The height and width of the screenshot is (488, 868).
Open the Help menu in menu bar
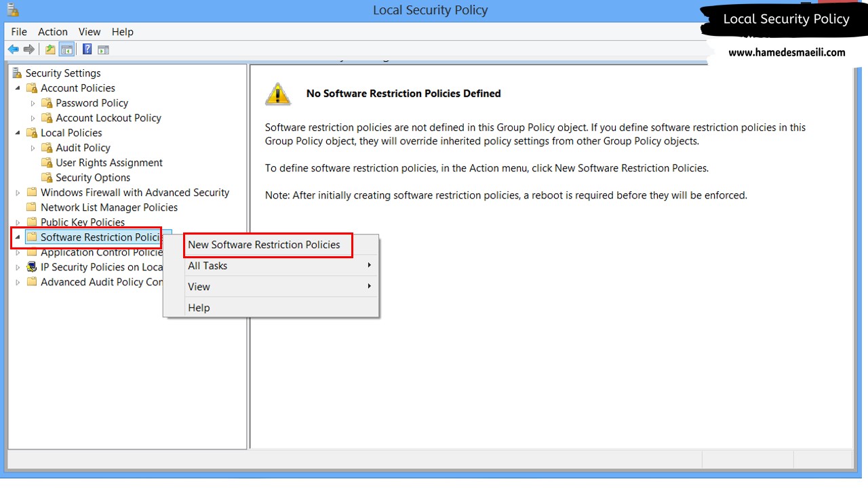tap(123, 32)
